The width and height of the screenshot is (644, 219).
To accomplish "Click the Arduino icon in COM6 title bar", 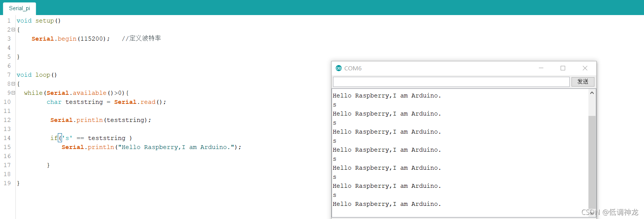I will click(x=339, y=68).
